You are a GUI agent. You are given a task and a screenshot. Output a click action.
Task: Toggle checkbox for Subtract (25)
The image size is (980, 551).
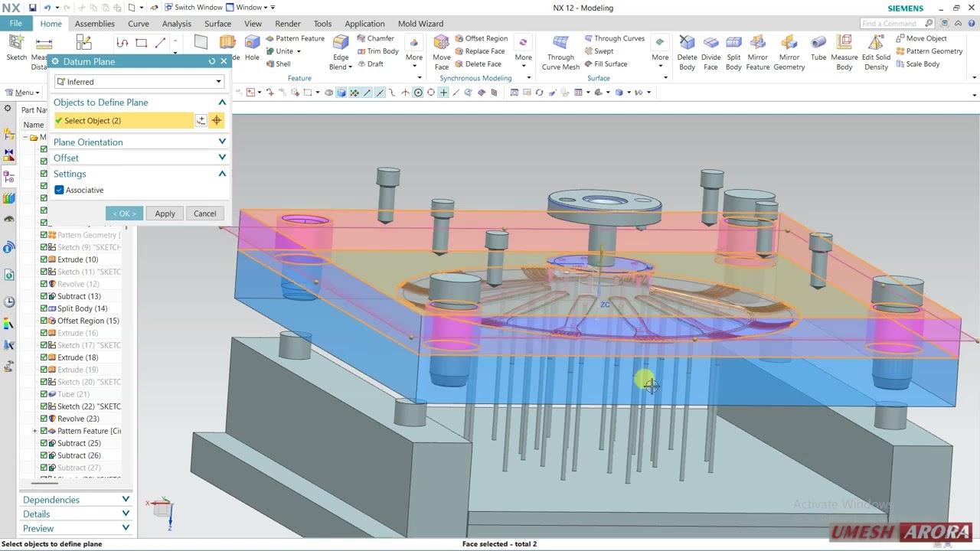[44, 443]
